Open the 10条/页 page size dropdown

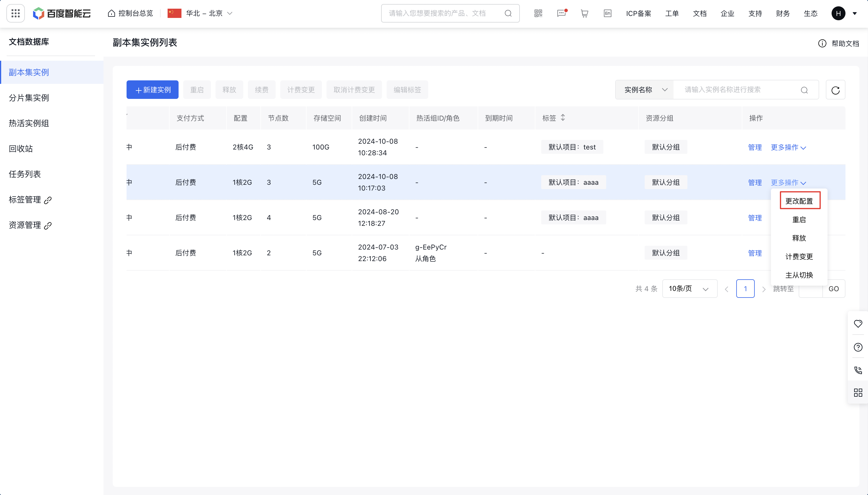(x=690, y=289)
